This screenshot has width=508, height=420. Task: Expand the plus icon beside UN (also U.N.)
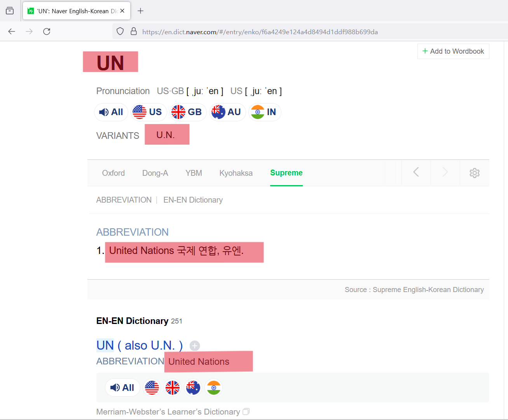pyautogui.click(x=195, y=346)
